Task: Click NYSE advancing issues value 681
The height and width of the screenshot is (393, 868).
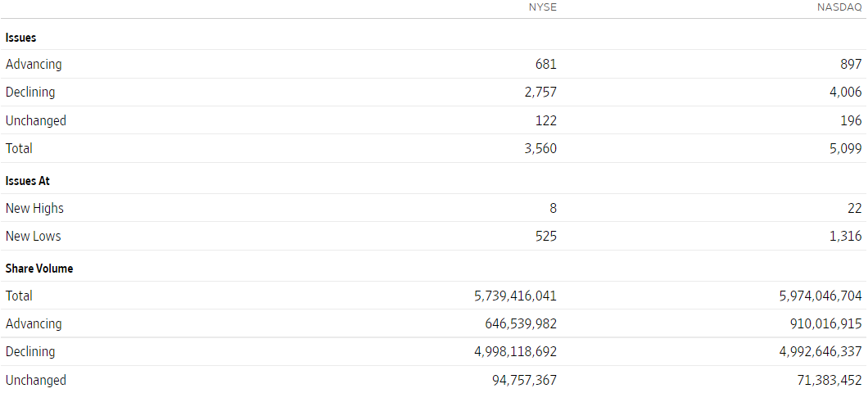Action: [x=546, y=64]
